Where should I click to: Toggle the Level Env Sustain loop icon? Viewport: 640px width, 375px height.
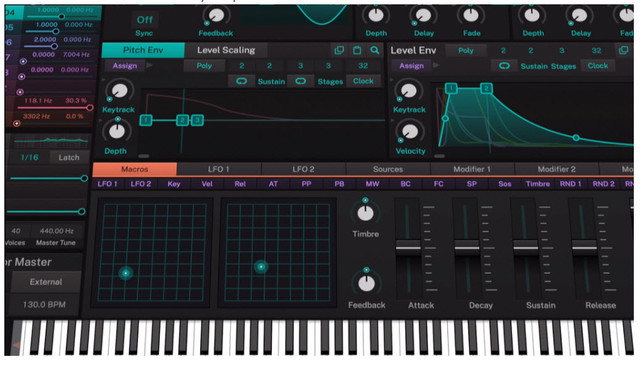[504, 66]
